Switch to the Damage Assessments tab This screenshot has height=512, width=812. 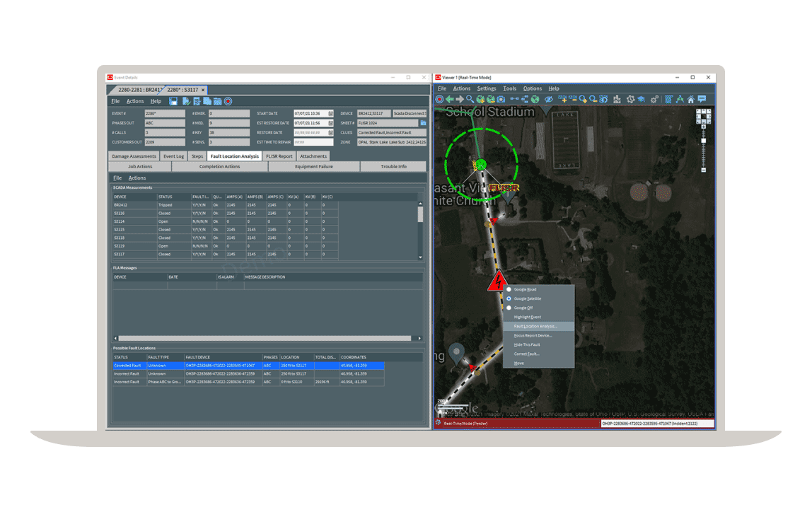click(x=134, y=156)
